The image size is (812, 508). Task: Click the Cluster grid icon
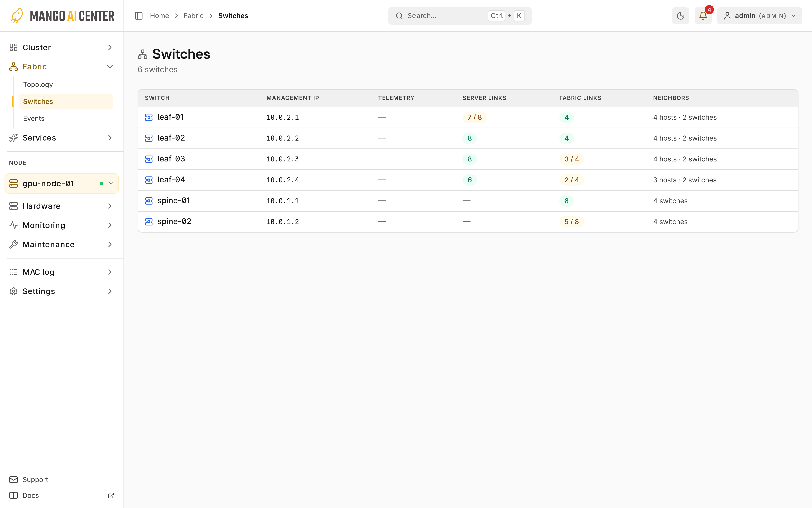(x=13, y=47)
